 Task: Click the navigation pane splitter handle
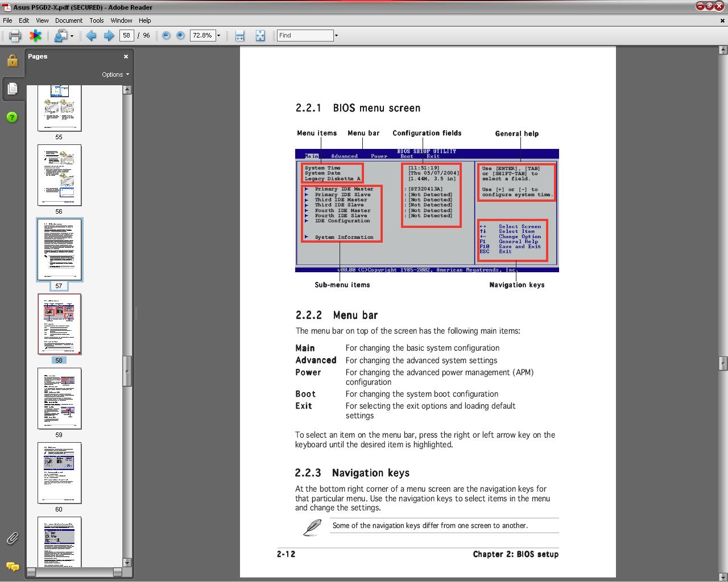[x=135, y=313]
